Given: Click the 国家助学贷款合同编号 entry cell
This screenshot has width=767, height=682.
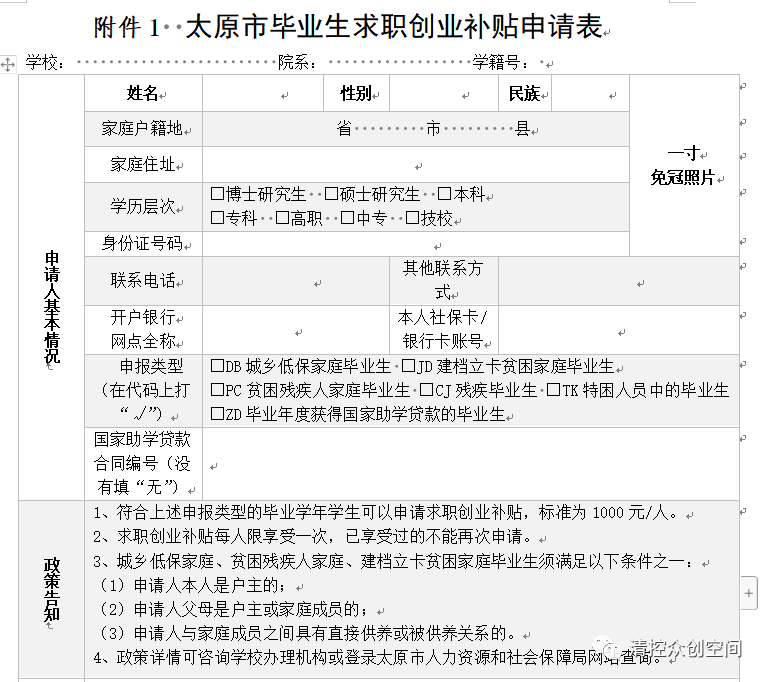Looking at the screenshot, I should tap(471, 464).
